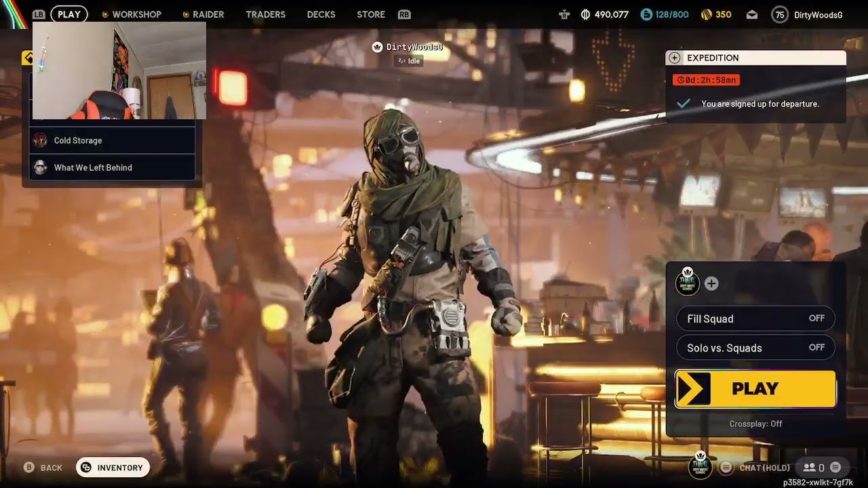The image size is (868, 488).
Task: Click the yellow PLAY button
Action: [x=755, y=388]
